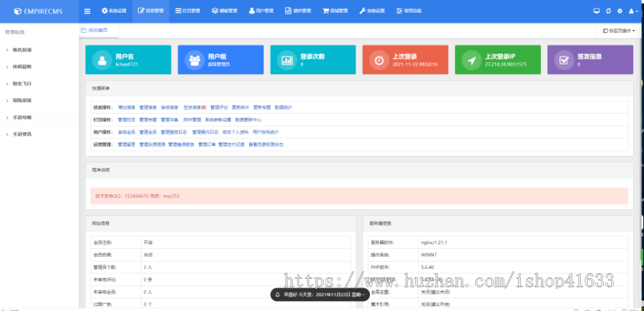Open the 查看目录权限状态 link
644x311 pixels.
coord(265,144)
